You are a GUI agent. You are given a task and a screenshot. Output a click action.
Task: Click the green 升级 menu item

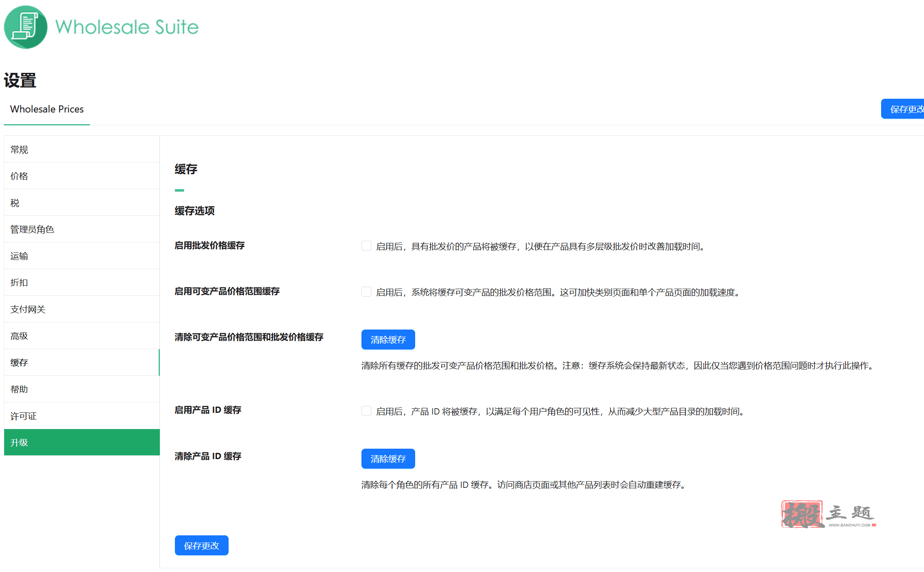[82, 442]
